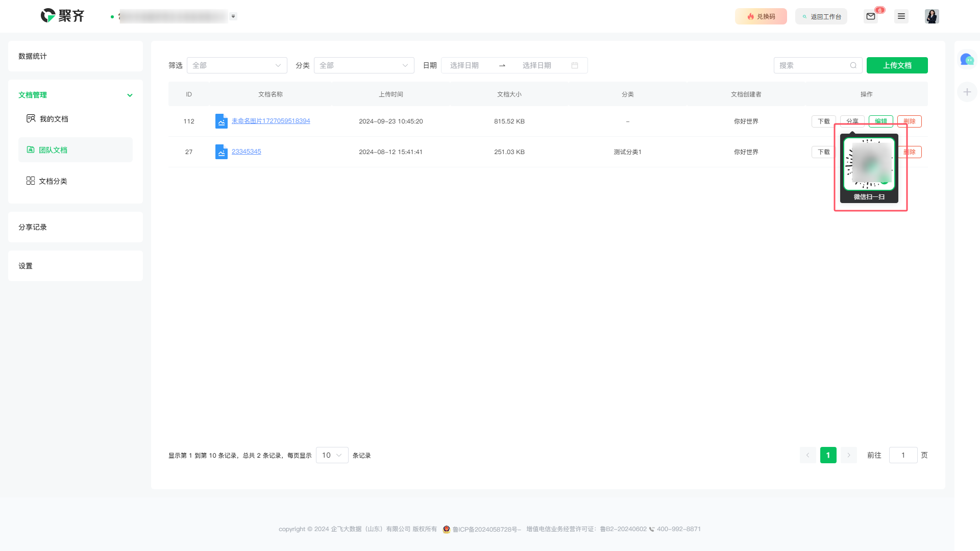The width and height of the screenshot is (980, 551).
Task: Click the plus icon in right sidebar
Action: tap(967, 92)
